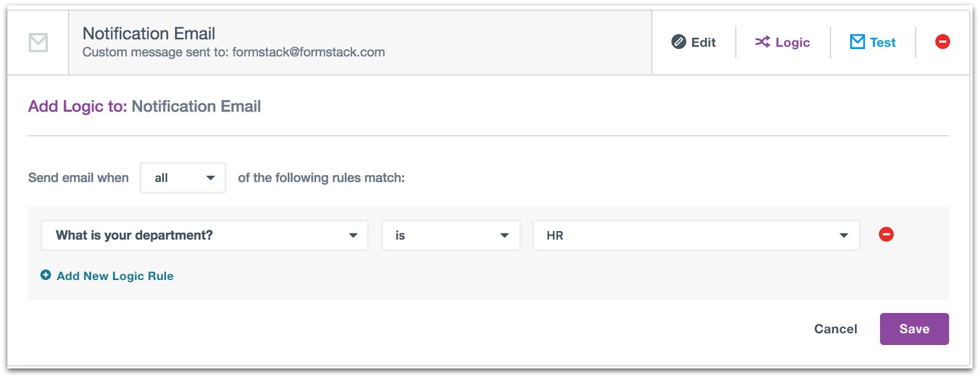The width and height of the screenshot is (980, 378).
Task: Click the red minus icon beside Test
Action: (943, 42)
